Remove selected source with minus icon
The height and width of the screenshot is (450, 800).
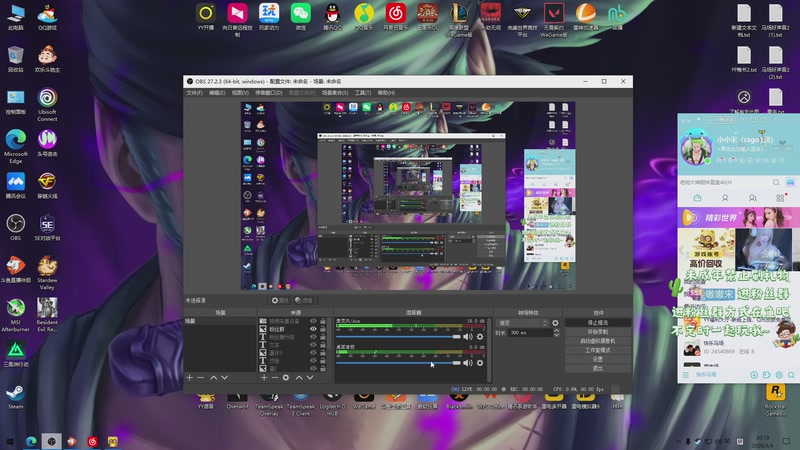pos(274,378)
